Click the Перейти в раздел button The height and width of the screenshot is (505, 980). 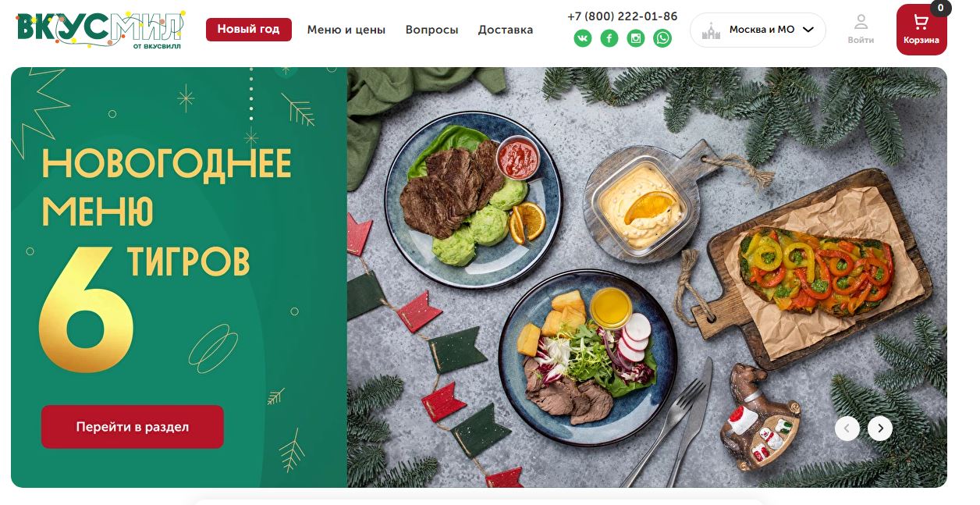point(133,427)
